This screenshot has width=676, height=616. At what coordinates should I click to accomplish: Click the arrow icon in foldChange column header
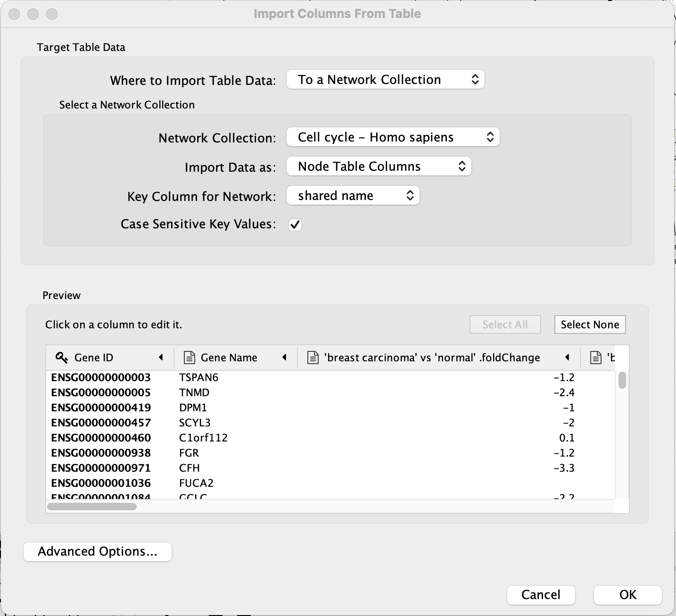point(567,358)
